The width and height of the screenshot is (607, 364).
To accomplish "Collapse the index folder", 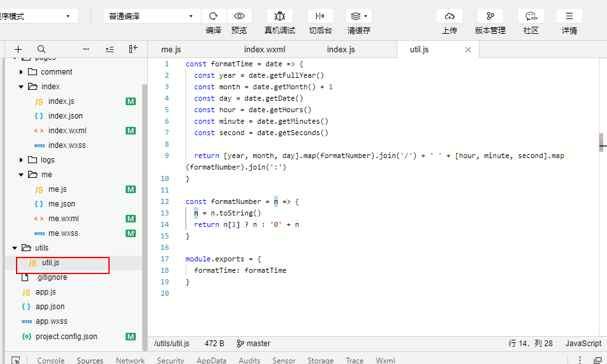I will (x=21, y=87).
